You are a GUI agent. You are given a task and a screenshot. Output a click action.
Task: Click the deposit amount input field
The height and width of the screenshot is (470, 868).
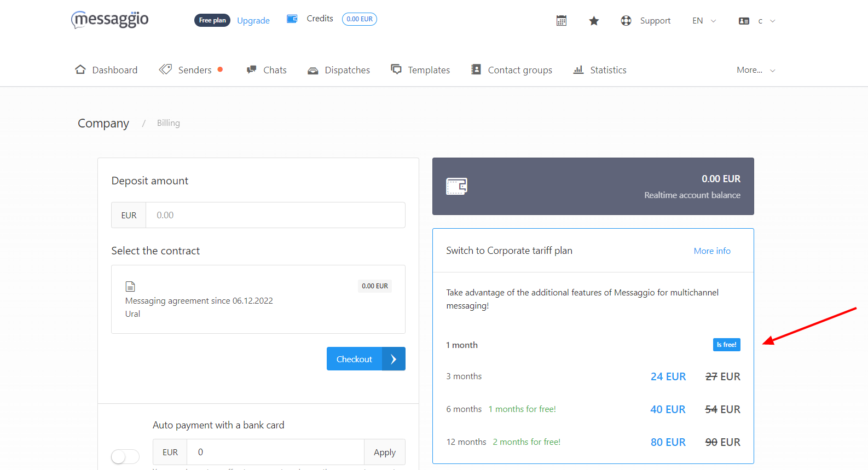click(x=275, y=215)
